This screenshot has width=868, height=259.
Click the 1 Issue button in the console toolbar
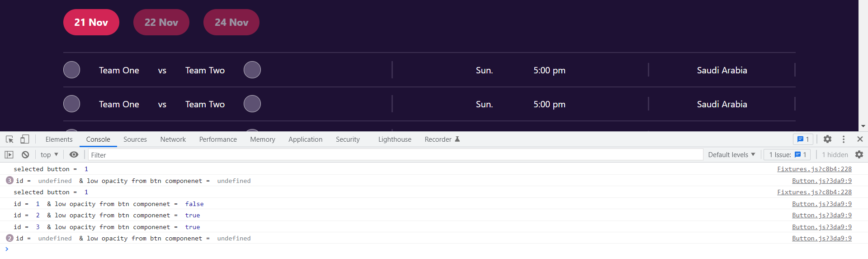click(x=787, y=155)
